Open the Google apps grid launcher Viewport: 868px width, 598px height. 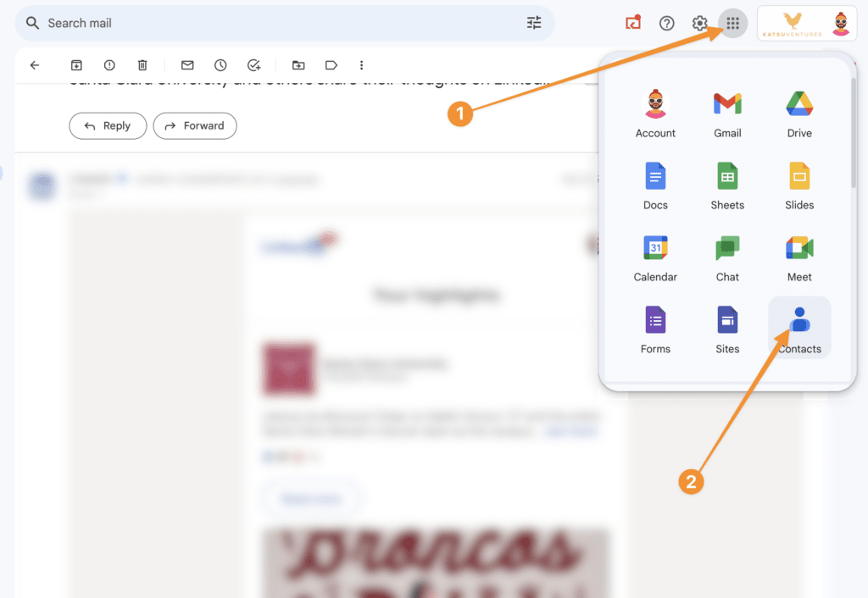coord(733,23)
